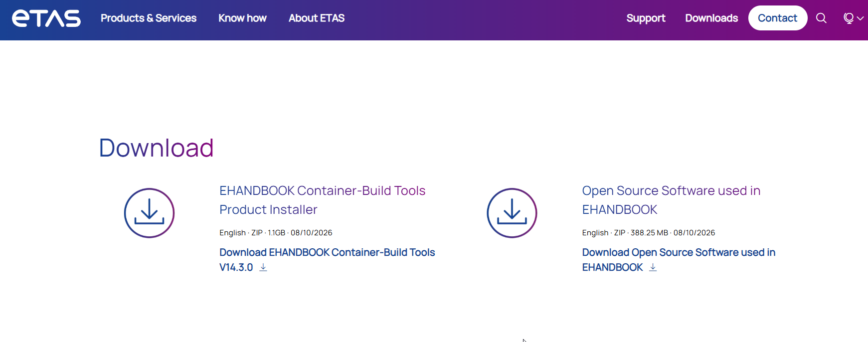Open the Know how menu
868x342 pixels.
(242, 18)
